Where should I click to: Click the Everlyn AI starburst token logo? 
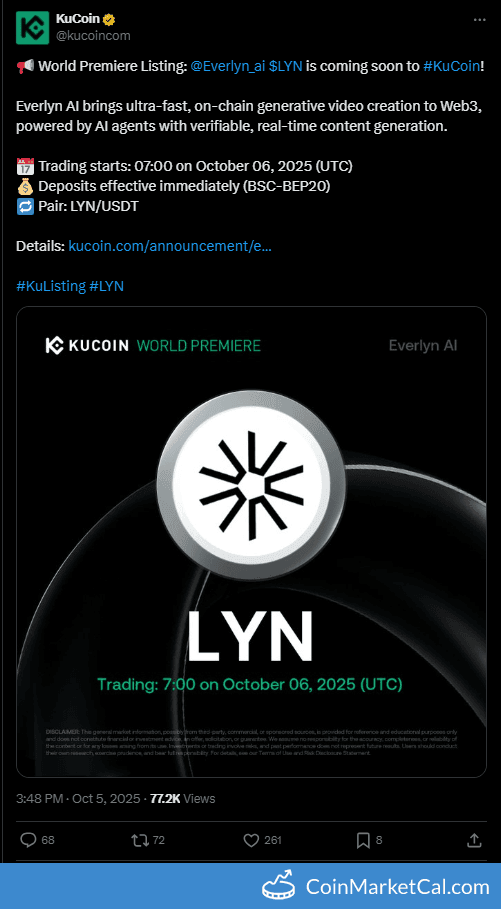[x=251, y=482]
